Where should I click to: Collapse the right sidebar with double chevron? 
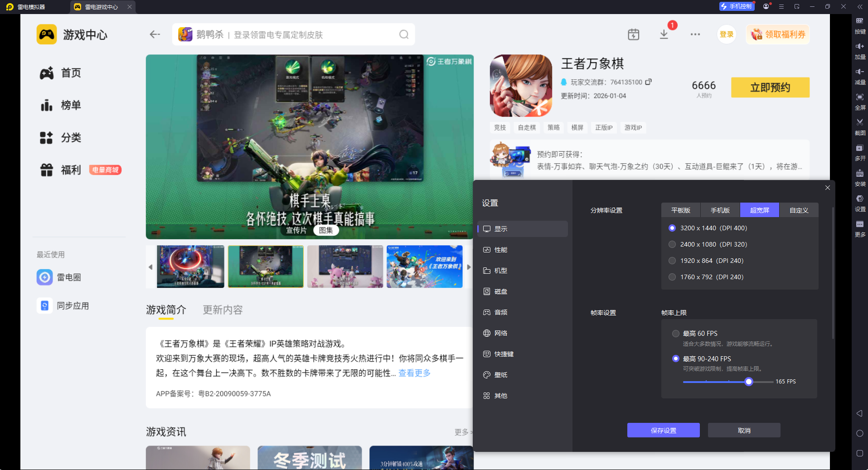click(x=860, y=7)
